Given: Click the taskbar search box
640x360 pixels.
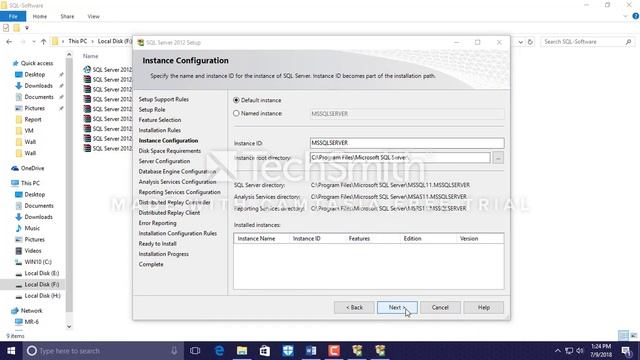Looking at the screenshot, I should [x=103, y=351].
